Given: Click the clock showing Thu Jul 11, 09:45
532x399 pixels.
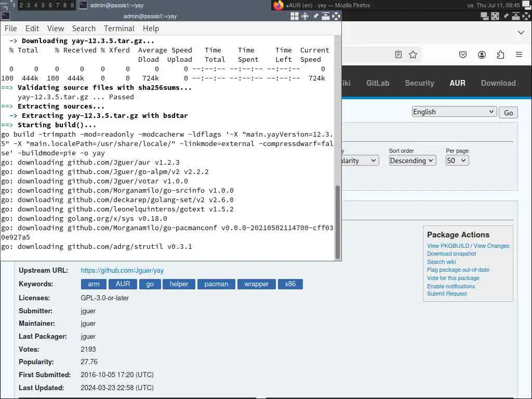Looking at the screenshot, I should (498, 5).
